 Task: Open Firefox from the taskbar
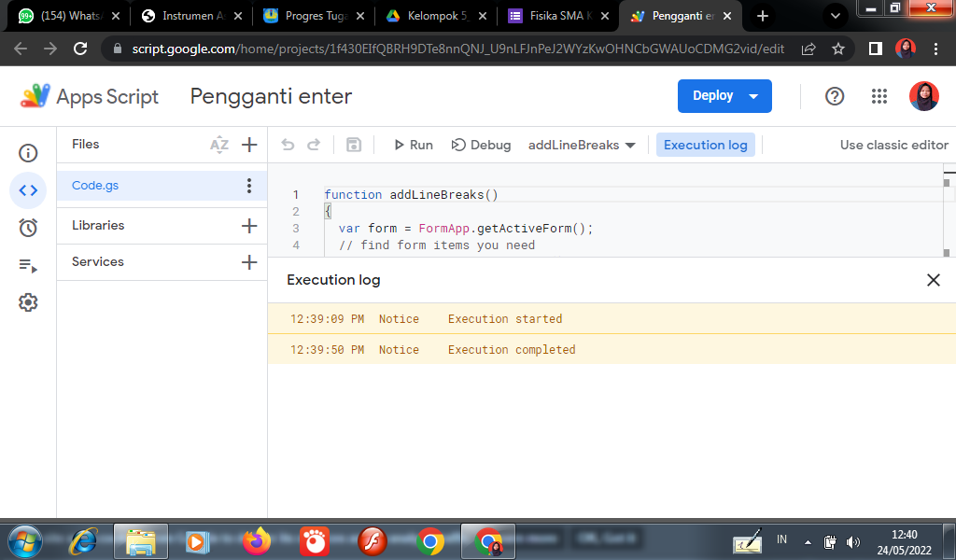[x=256, y=541]
